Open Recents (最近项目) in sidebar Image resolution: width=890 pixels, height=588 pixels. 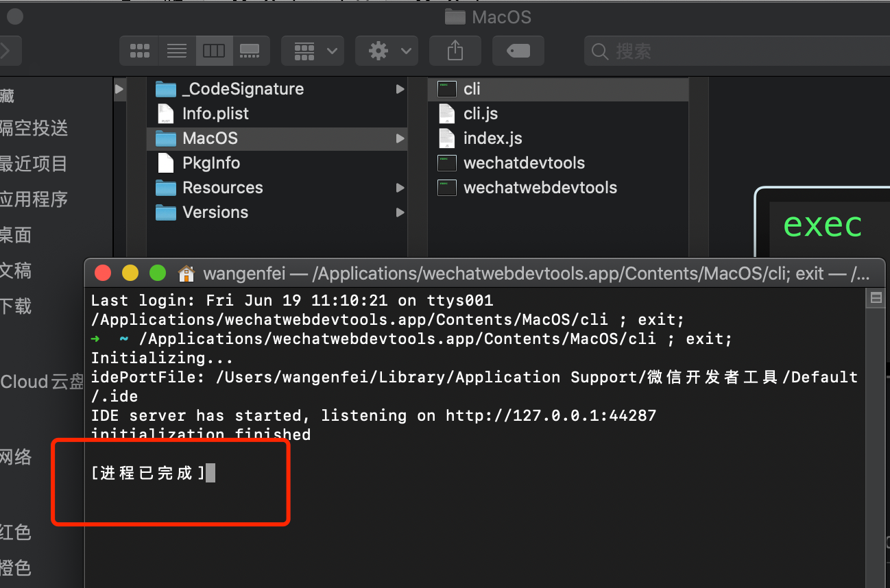pyautogui.click(x=34, y=164)
